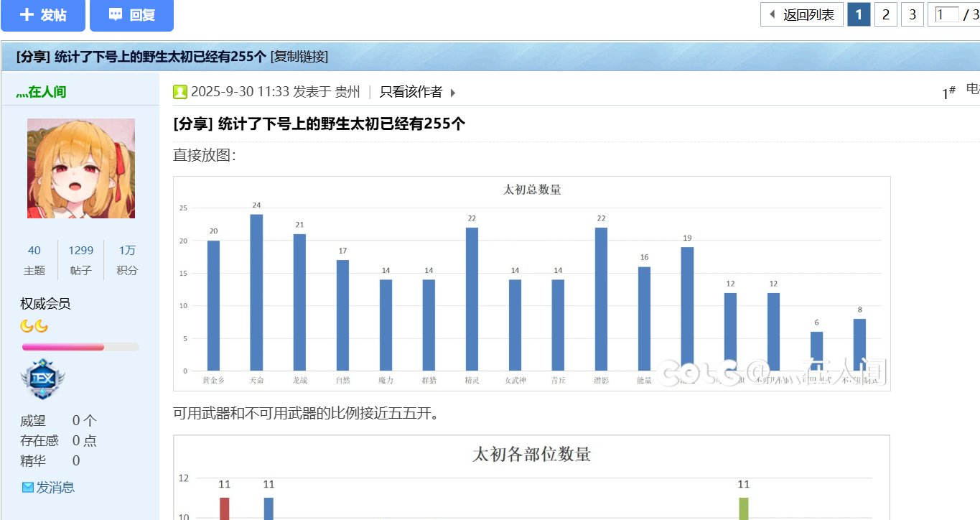Click 只看该作者 filter link
The image size is (980, 520).
coord(411,92)
